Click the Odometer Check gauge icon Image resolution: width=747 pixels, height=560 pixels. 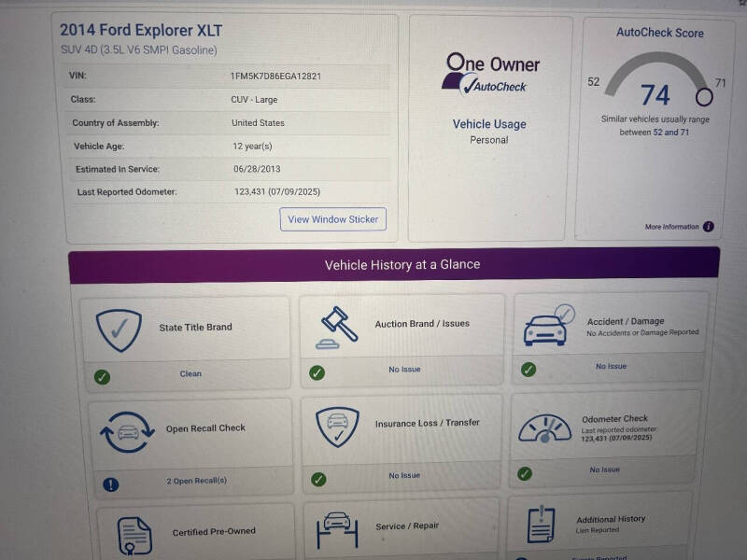tap(544, 428)
